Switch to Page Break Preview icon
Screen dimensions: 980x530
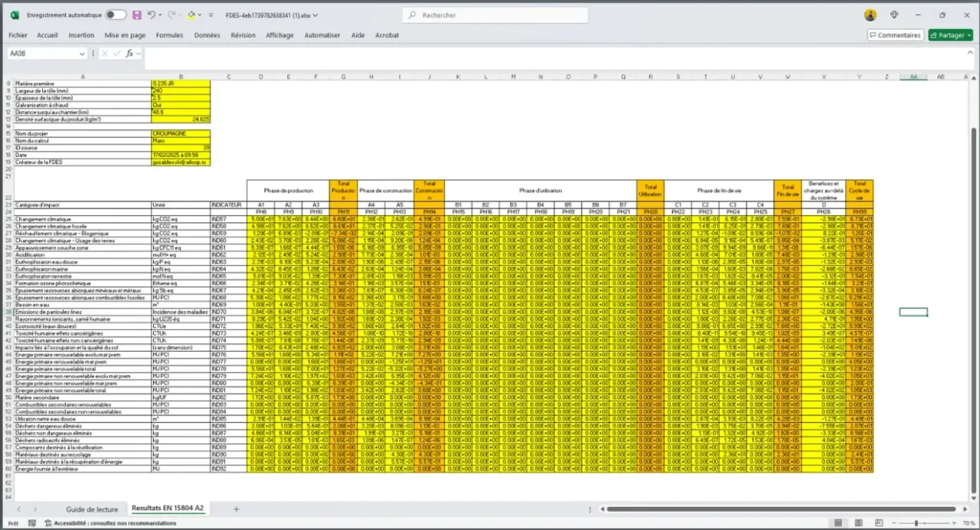pyautogui.click(x=880, y=523)
